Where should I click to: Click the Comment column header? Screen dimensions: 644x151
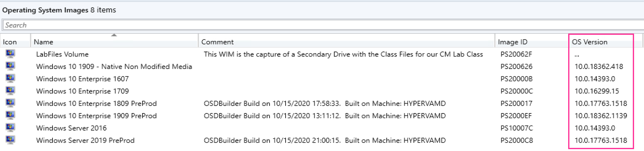pos(217,42)
